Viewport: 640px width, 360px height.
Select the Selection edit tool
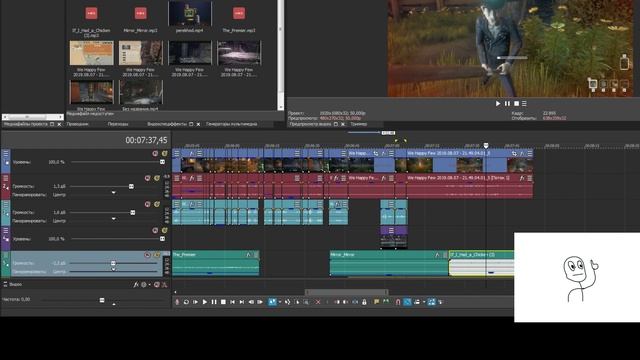coord(297,302)
